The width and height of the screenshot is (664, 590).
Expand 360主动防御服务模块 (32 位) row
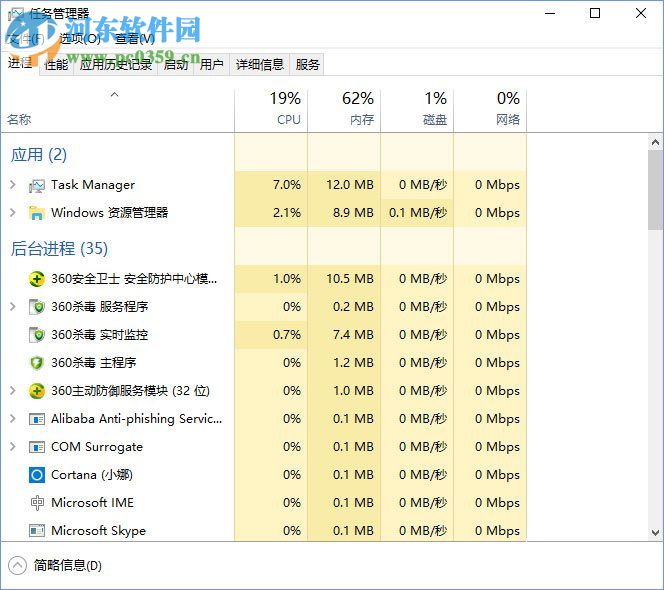pos(13,391)
